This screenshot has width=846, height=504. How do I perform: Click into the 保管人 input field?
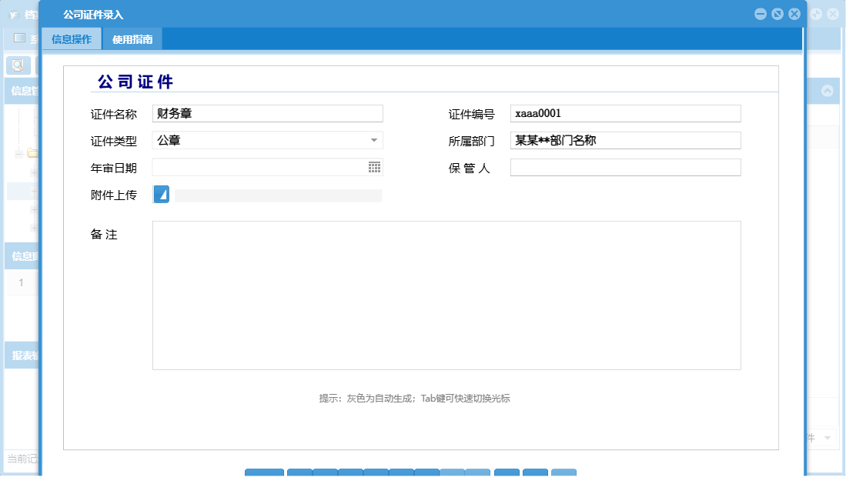point(625,167)
